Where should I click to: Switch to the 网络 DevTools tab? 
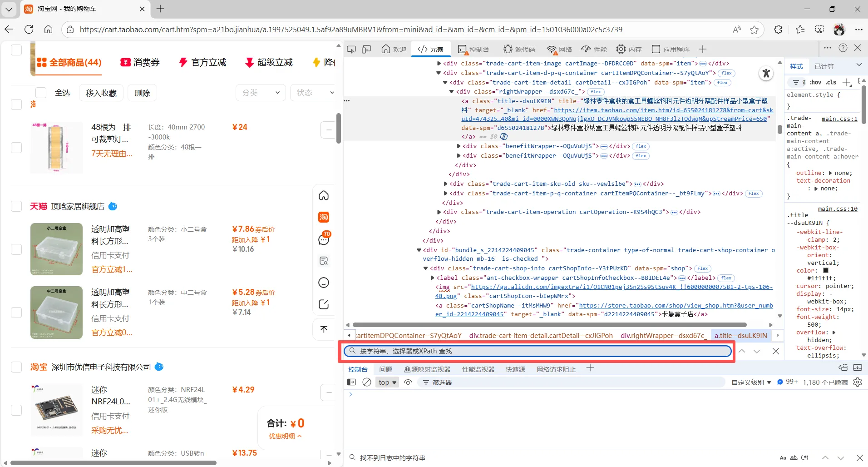tap(559, 49)
